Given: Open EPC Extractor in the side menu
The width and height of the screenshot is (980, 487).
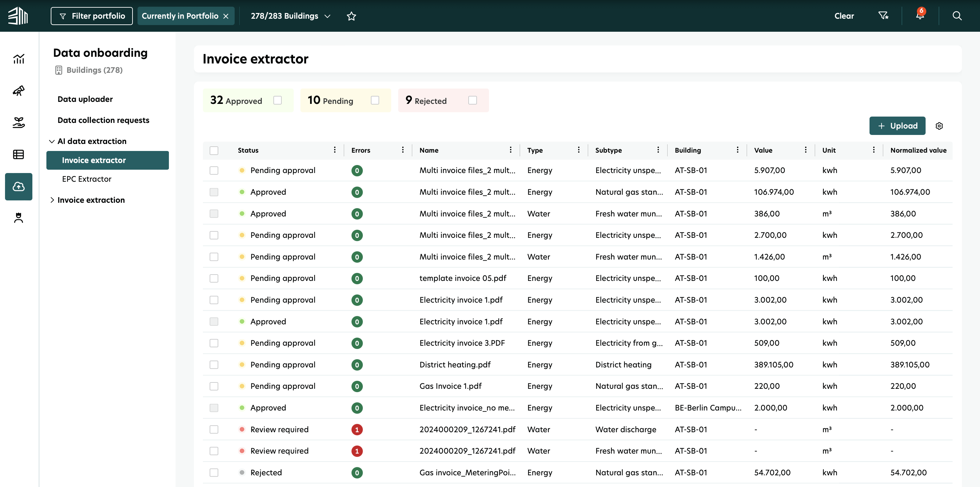Looking at the screenshot, I should 86,179.
